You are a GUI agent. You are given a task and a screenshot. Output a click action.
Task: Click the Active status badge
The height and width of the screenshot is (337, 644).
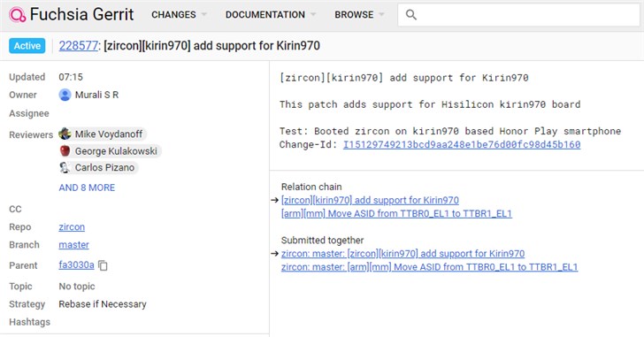click(27, 46)
